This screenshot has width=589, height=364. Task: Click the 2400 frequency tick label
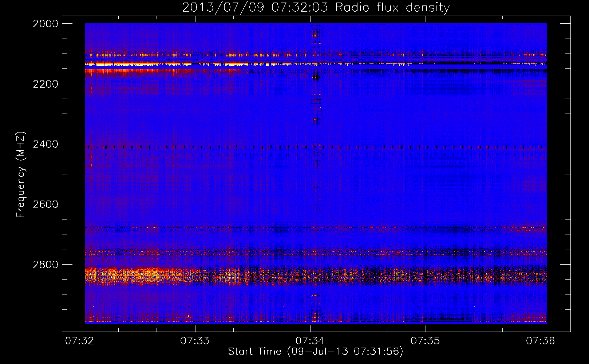coord(46,145)
